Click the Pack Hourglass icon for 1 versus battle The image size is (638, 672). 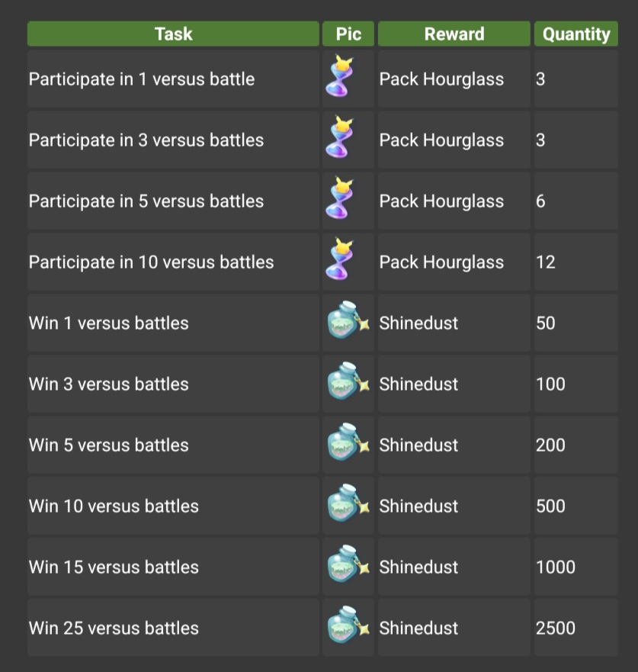pyautogui.click(x=339, y=76)
